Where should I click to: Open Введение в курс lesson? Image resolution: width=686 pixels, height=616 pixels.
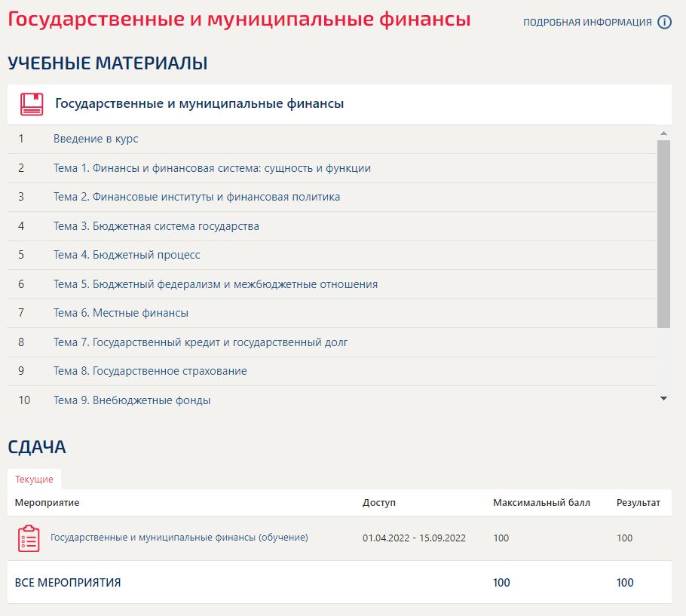point(96,139)
